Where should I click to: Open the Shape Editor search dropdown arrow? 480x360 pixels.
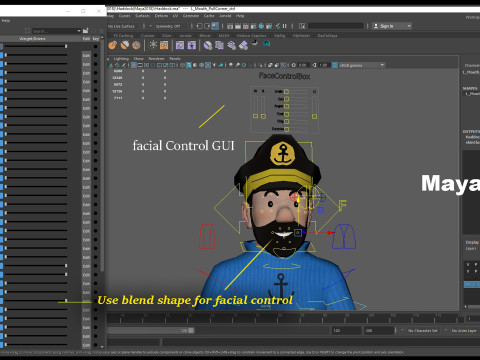pos(79,31)
